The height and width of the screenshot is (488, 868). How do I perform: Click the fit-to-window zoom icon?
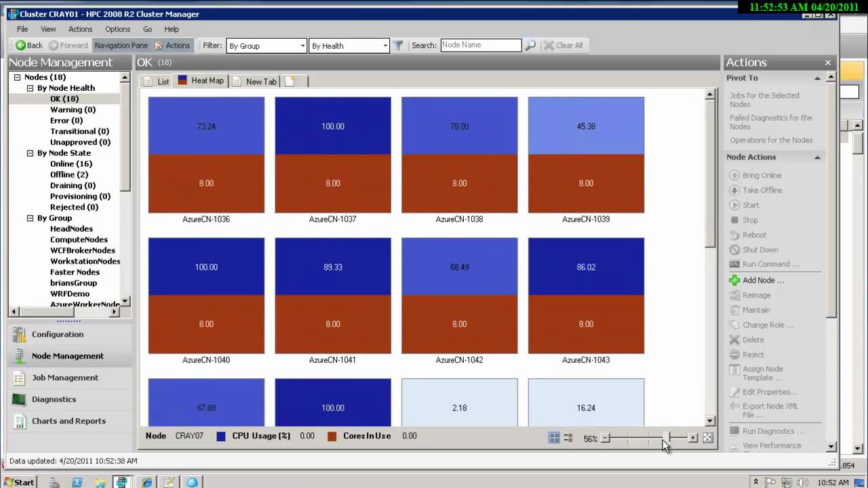pos(707,439)
